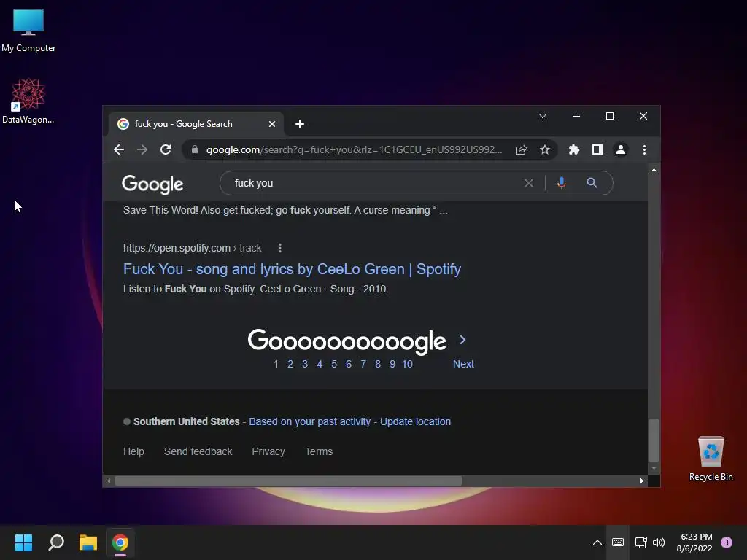Expand the tab search dropdown
This screenshot has height=560, width=747.
543,116
